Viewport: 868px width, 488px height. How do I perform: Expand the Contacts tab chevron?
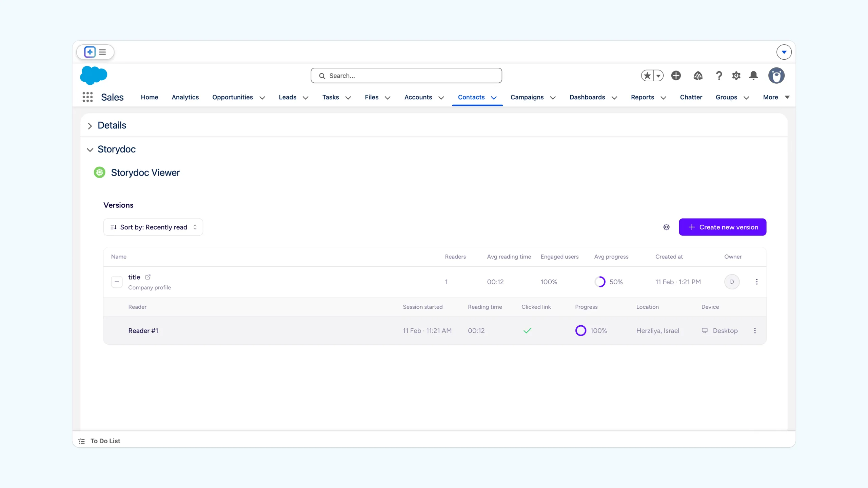point(494,98)
